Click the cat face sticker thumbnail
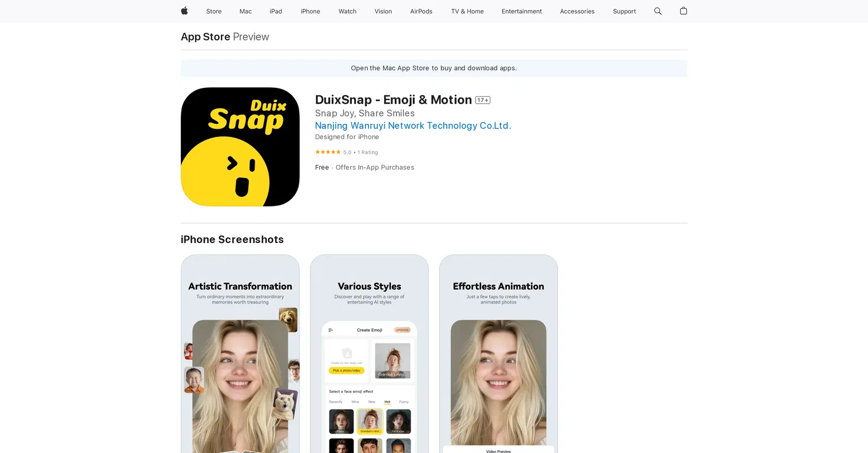The image size is (868, 453). pyautogui.click(x=285, y=403)
